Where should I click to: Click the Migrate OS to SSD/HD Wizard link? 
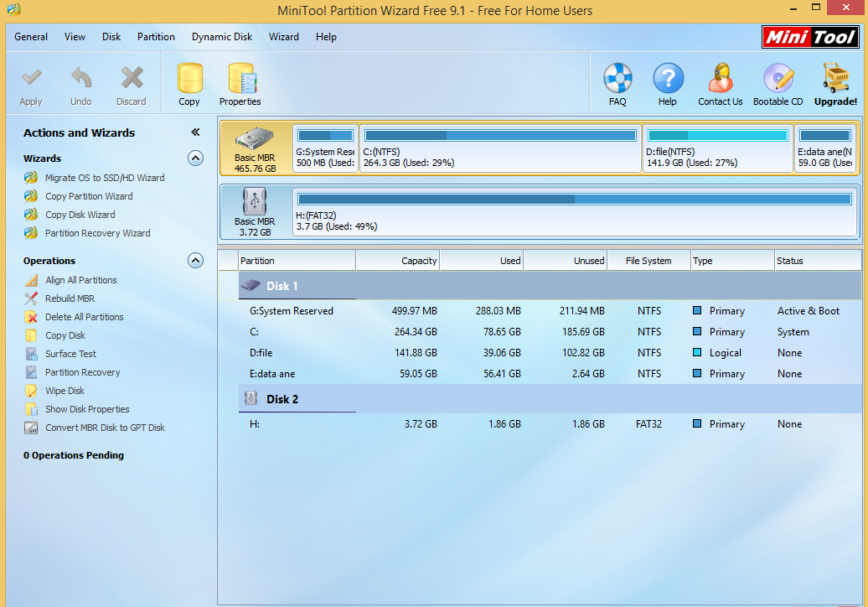click(105, 178)
